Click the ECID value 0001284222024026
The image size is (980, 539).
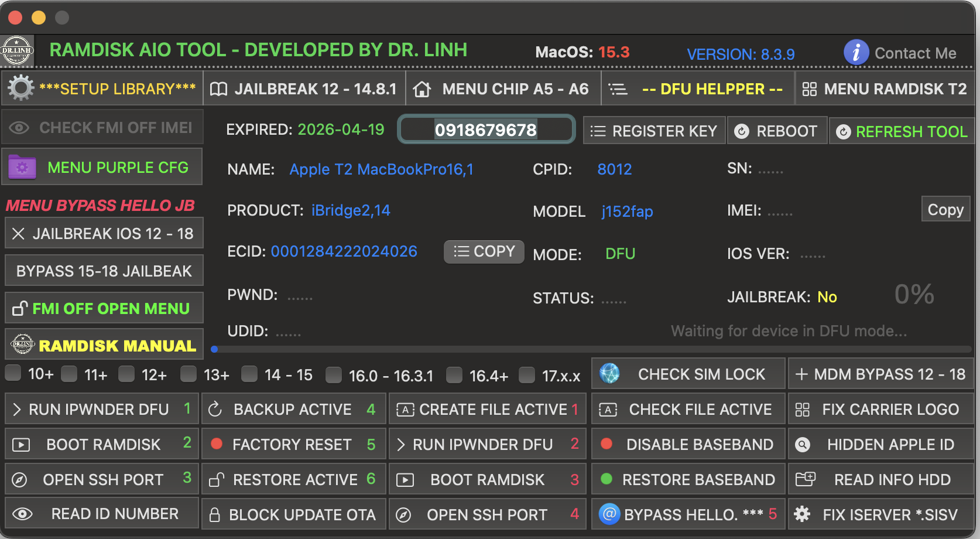[x=344, y=251]
